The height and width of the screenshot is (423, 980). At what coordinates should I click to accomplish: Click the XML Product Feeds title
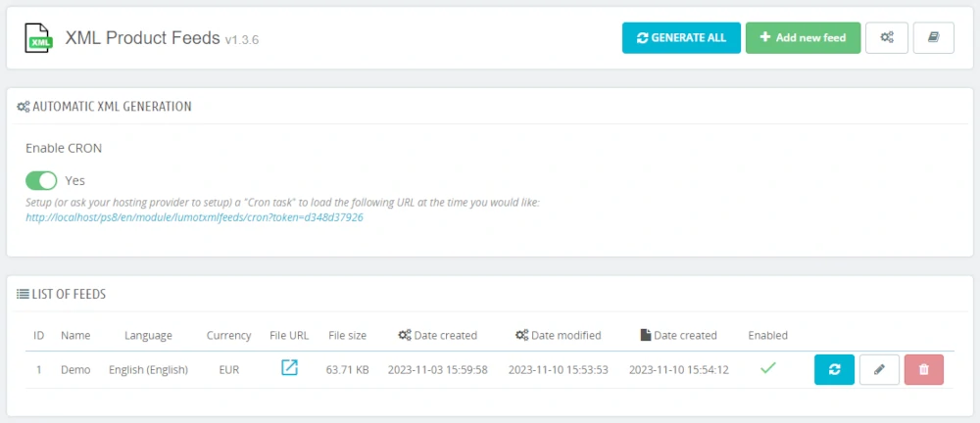[x=142, y=38]
